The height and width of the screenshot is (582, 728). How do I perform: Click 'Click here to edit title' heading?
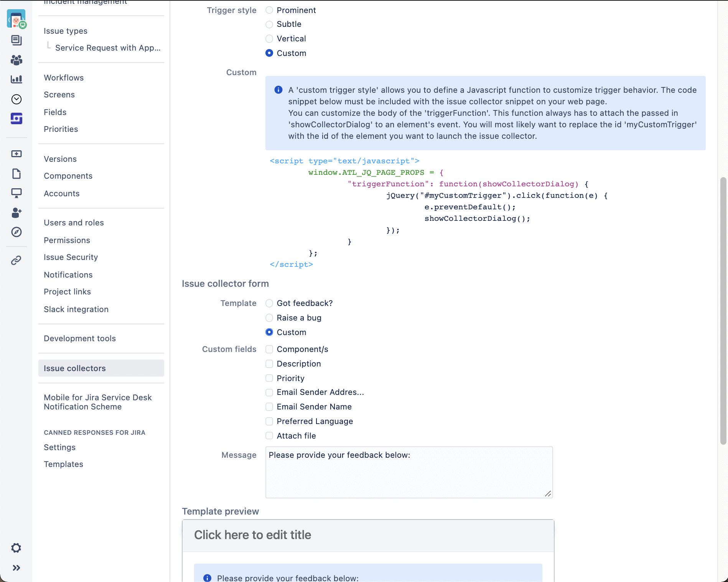(x=252, y=535)
